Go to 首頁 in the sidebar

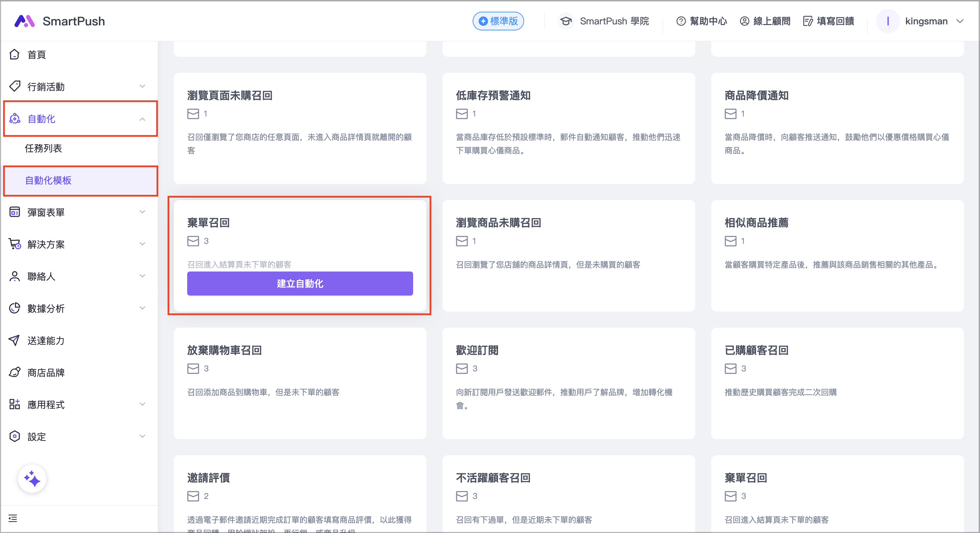(x=36, y=55)
